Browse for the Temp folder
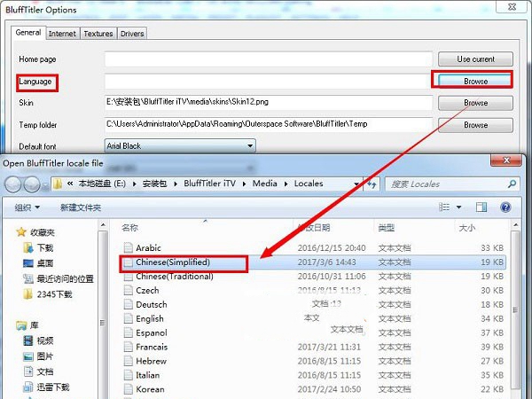Image resolution: width=532 pixels, height=399 pixels. [475, 125]
